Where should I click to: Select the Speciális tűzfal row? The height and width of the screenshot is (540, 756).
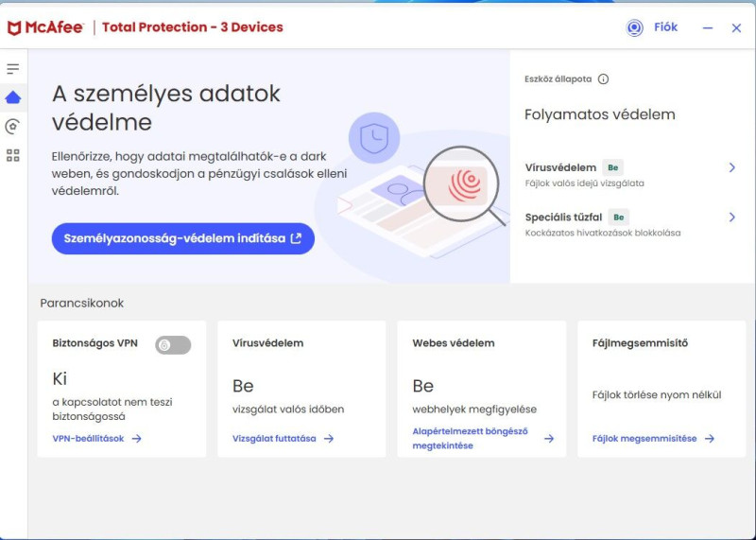click(630, 224)
